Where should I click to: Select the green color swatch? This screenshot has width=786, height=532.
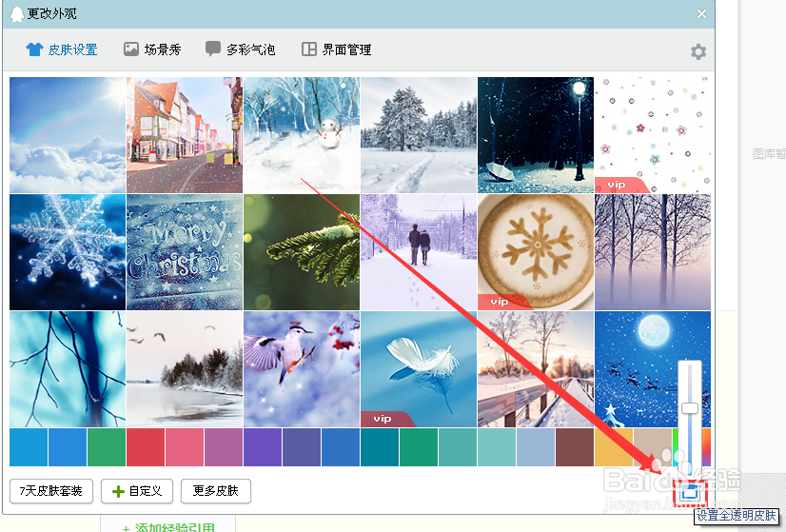click(107, 446)
